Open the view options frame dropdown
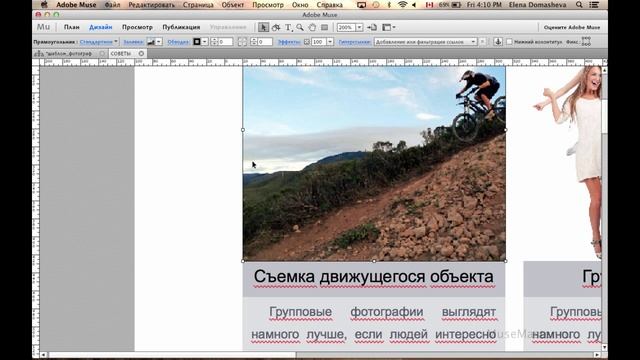This screenshot has width=640, height=360. [x=388, y=27]
